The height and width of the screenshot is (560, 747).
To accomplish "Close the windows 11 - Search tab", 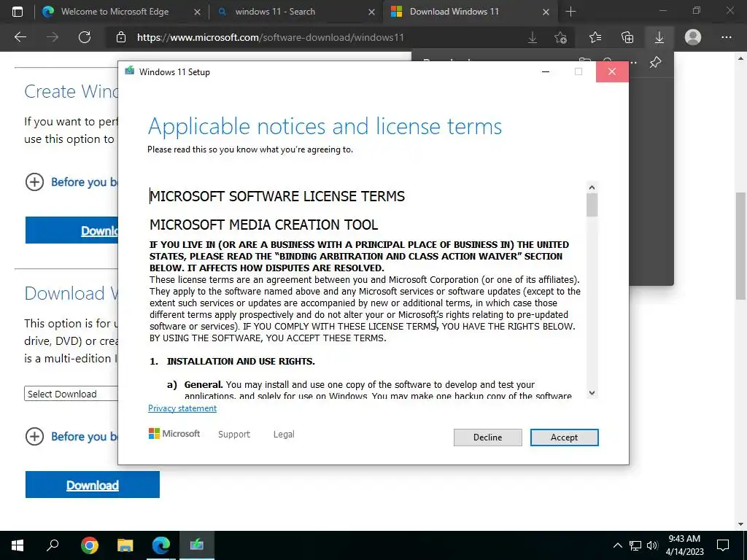I will tap(371, 12).
